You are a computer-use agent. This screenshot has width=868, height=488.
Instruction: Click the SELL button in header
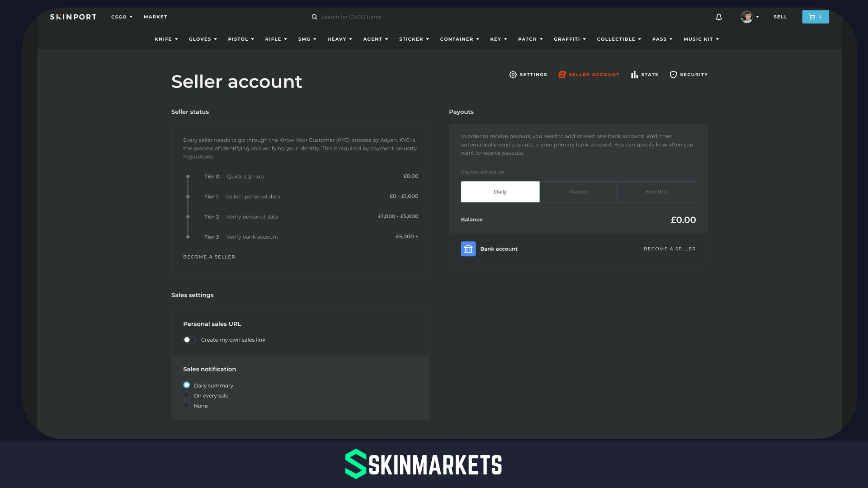click(780, 17)
